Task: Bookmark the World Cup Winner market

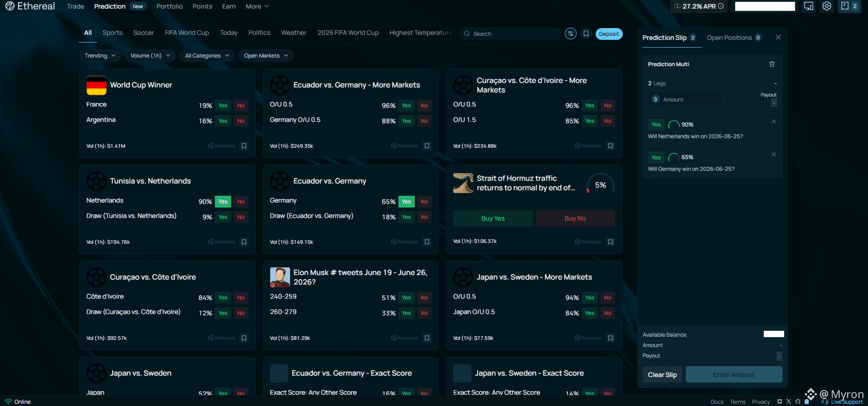Action: pyautogui.click(x=244, y=146)
